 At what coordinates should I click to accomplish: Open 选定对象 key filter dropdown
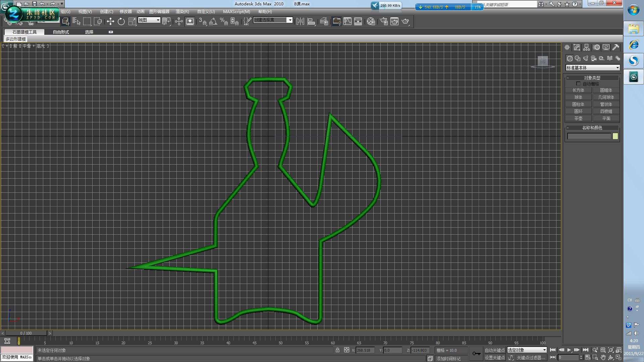(527, 350)
